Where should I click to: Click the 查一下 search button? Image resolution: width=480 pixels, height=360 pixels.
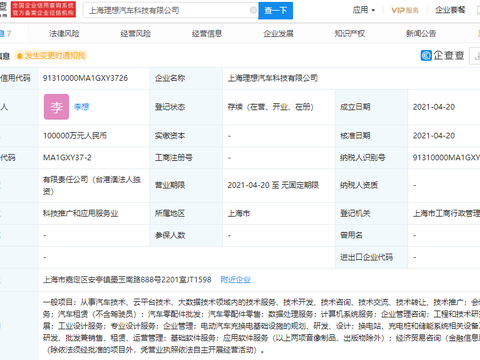(x=275, y=10)
